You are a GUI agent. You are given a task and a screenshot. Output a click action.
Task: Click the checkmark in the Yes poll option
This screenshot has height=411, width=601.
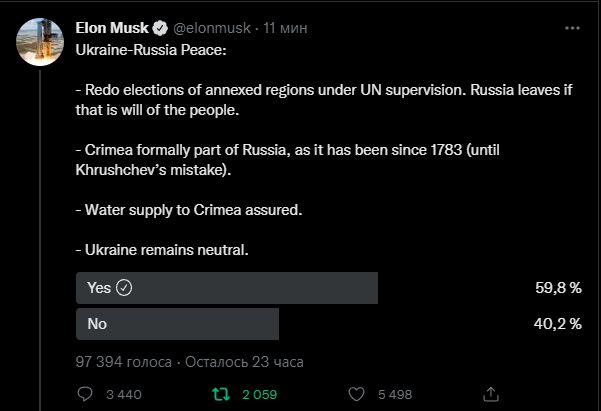[124, 288]
